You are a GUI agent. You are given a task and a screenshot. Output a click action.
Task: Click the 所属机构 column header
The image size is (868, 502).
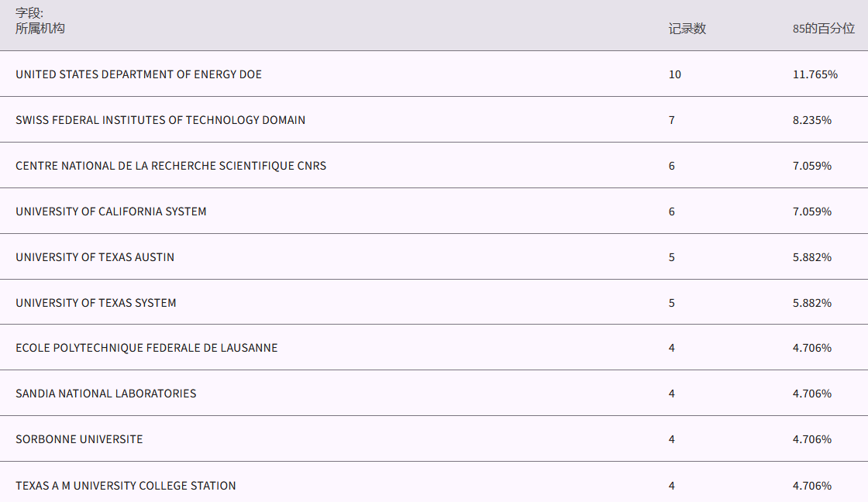coord(40,29)
